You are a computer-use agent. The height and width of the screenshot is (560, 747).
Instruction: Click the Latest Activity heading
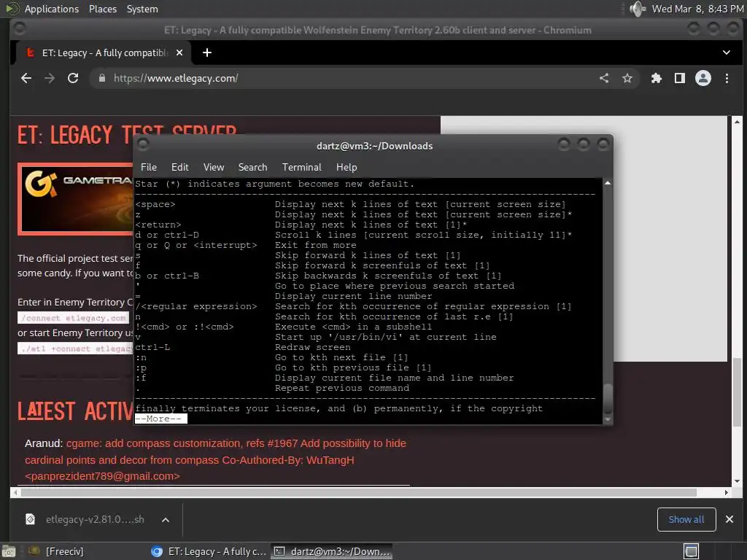pos(76,411)
